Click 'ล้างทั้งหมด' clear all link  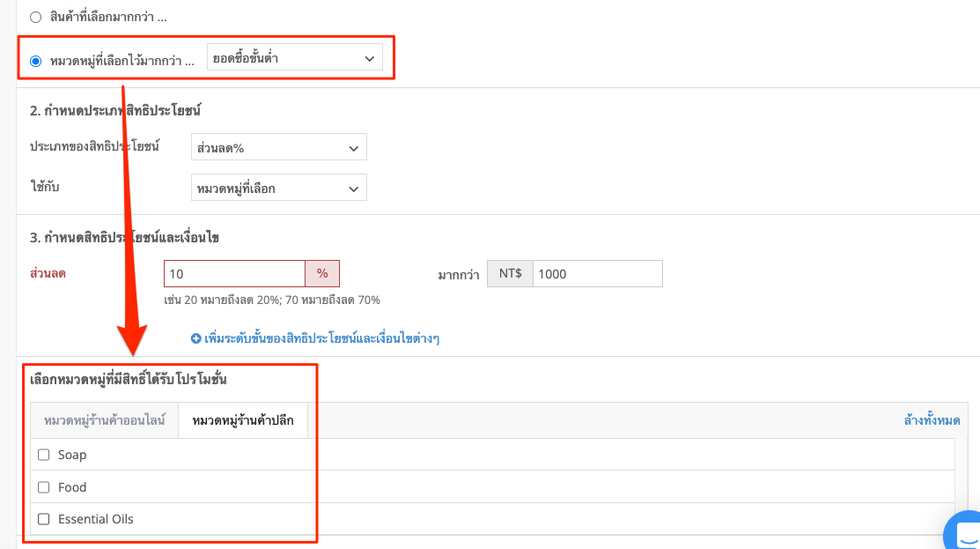932,420
